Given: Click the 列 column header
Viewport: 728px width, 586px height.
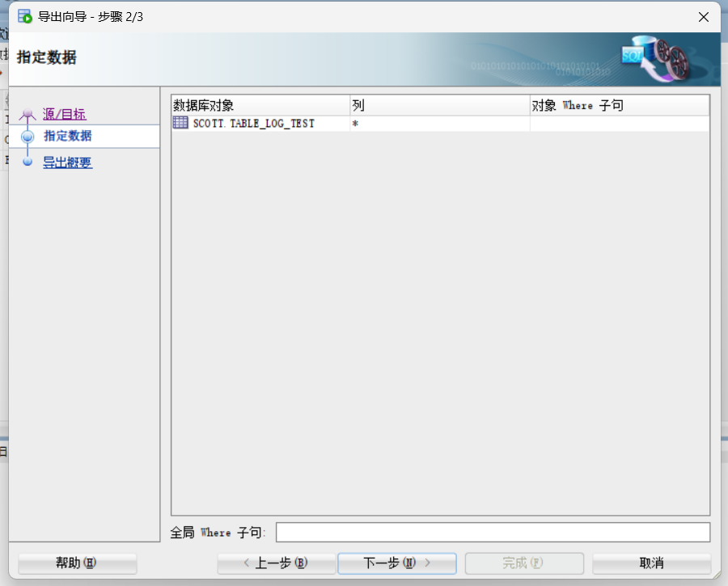Looking at the screenshot, I should point(357,105).
